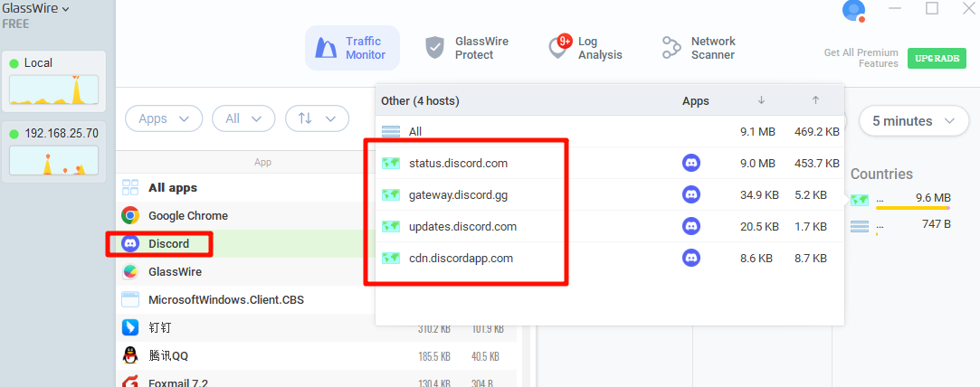
Task: Select Discord in the app list
Action: pyautogui.click(x=168, y=243)
